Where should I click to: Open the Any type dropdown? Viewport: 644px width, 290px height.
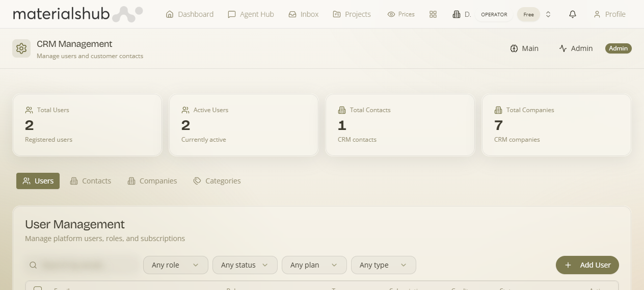384,265
